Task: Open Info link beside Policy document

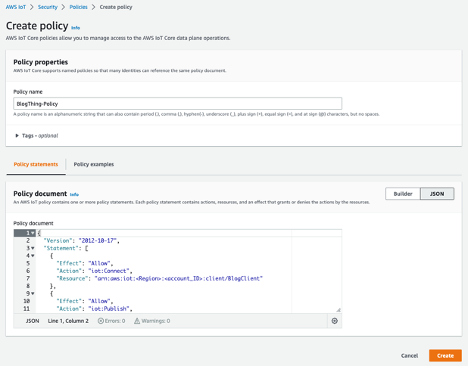Action: pyautogui.click(x=74, y=194)
